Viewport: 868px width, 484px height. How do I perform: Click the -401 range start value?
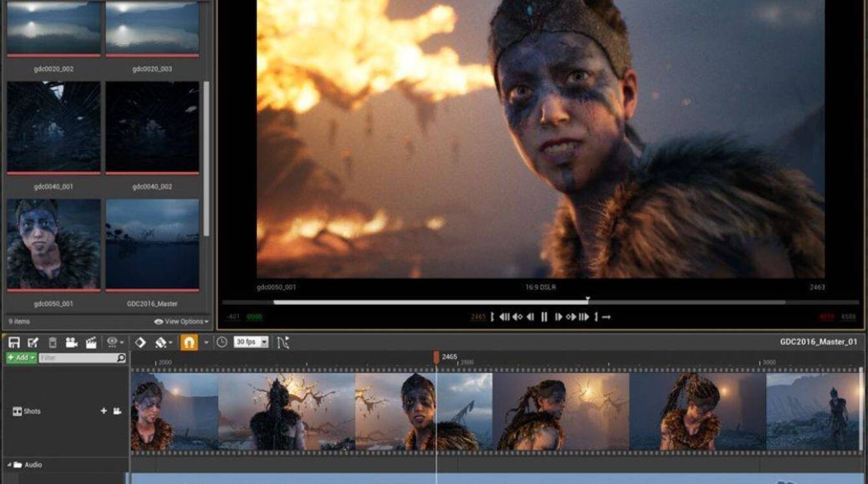pyautogui.click(x=232, y=317)
